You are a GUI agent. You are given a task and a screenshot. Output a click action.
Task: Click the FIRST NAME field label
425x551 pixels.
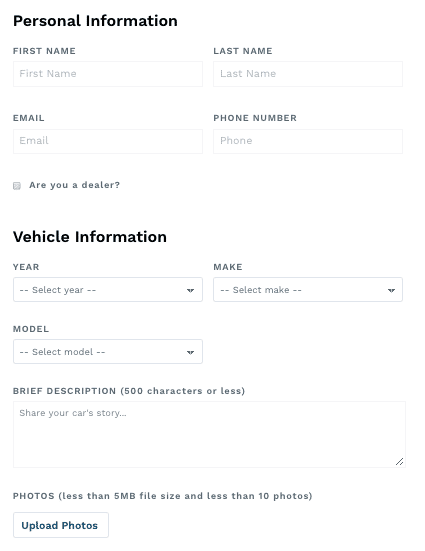44,51
